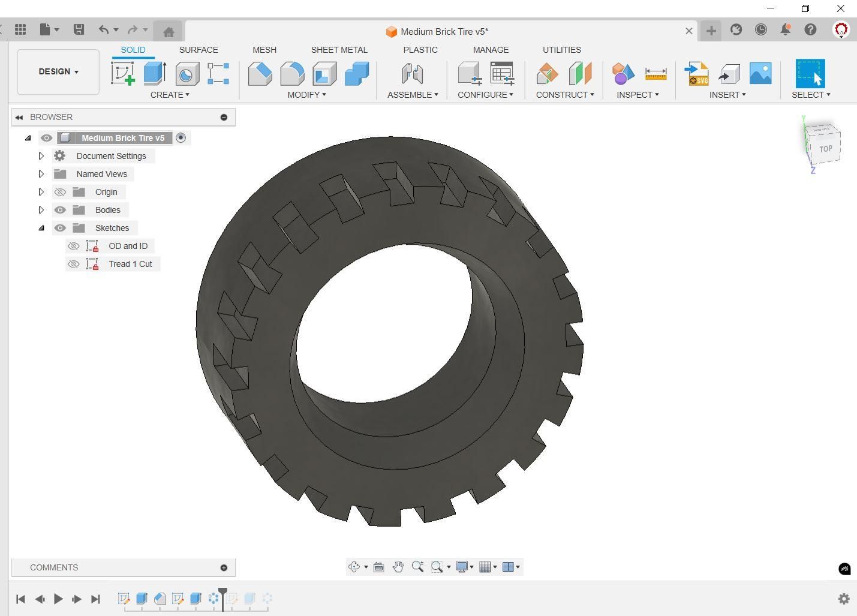857x616 pixels.
Task: Undo the last action
Action: click(104, 29)
